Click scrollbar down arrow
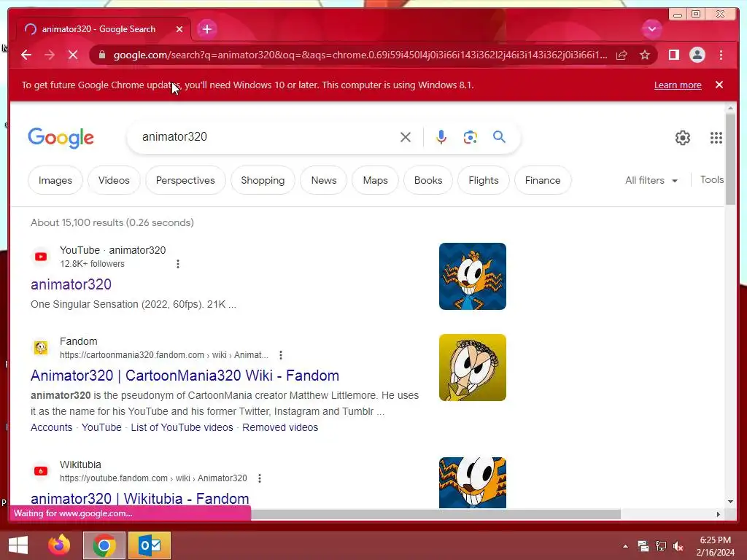This screenshot has height=560, width=747. click(730, 502)
